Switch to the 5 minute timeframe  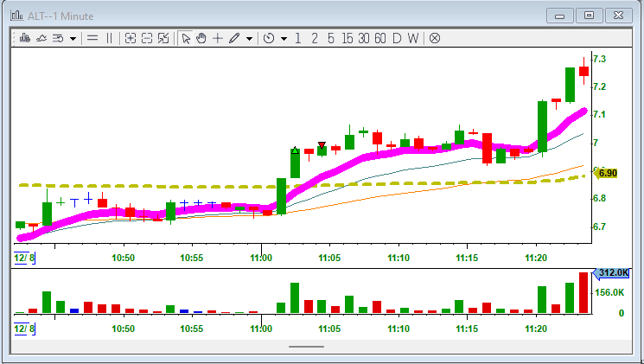[331, 38]
